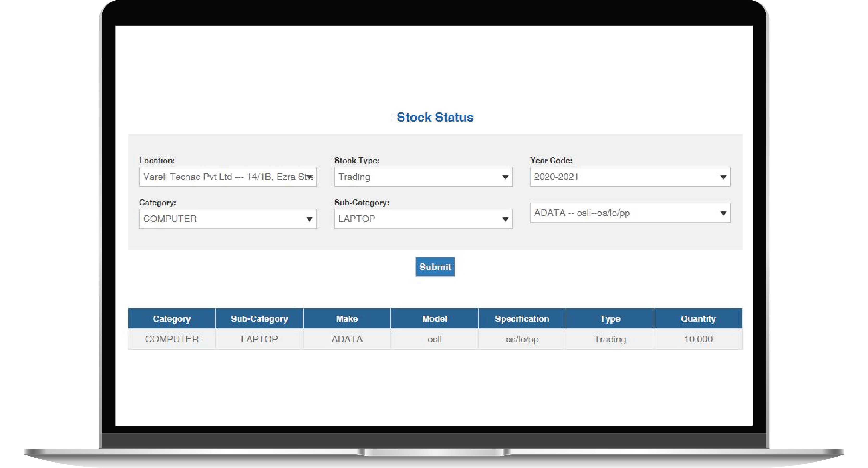Open the Location dropdown
The width and height of the screenshot is (868, 468).
coord(227,177)
